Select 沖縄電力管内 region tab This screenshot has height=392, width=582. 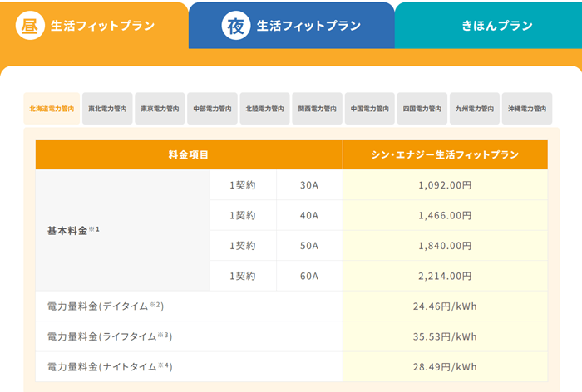[x=527, y=109]
